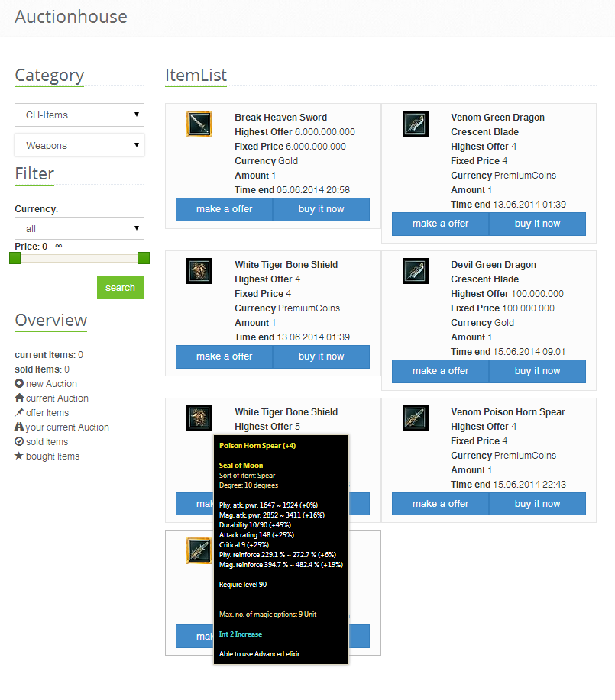Click 'Highest Offer 6.000.000.000' text
Image resolution: width=615 pixels, height=700 pixels.
[295, 132]
